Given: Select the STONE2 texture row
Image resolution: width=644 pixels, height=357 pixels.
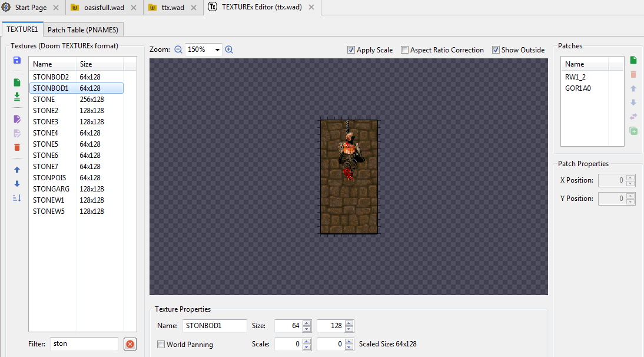Looking at the screenshot, I should (x=77, y=111).
